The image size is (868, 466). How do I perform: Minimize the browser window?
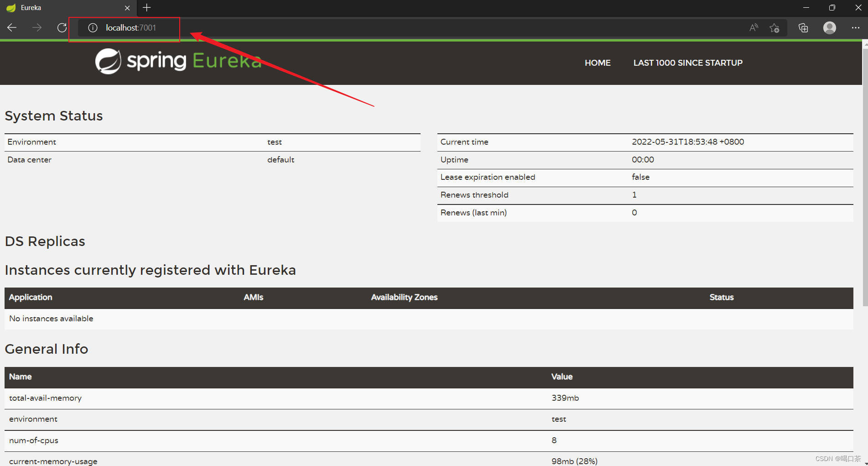coord(806,8)
